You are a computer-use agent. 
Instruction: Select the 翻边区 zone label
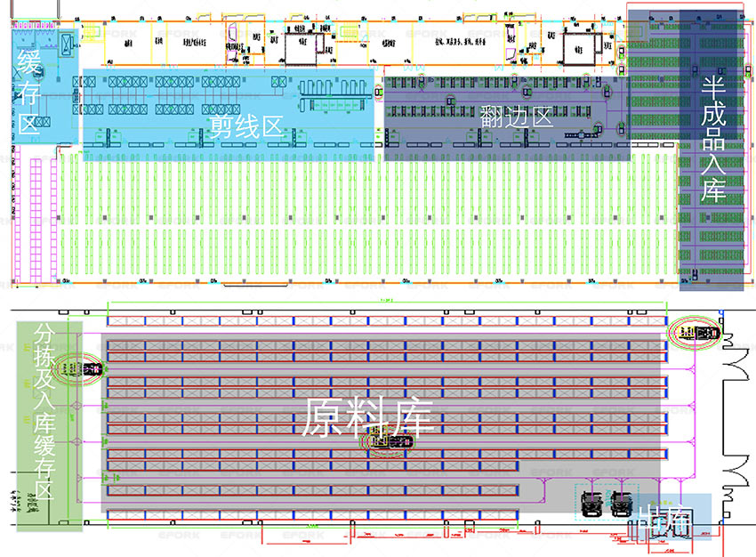[x=516, y=117]
